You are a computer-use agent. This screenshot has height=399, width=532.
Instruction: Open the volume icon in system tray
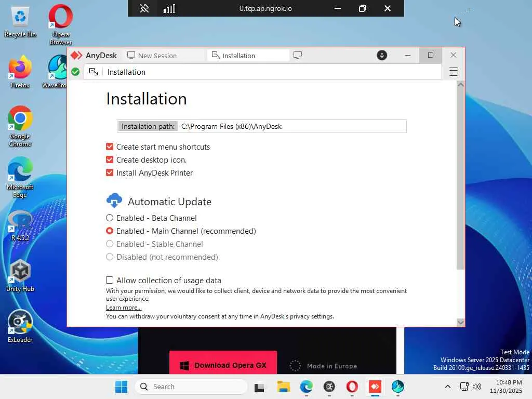(x=477, y=387)
